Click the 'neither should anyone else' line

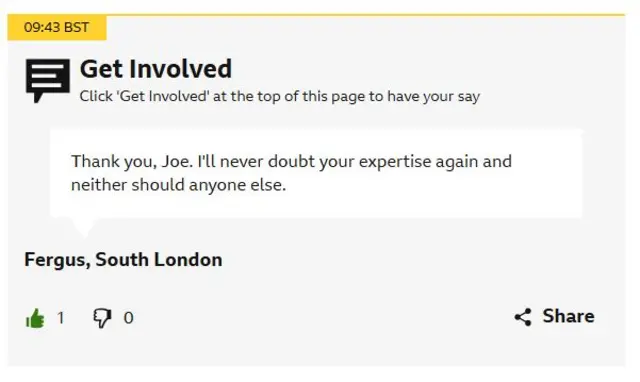pos(178,185)
